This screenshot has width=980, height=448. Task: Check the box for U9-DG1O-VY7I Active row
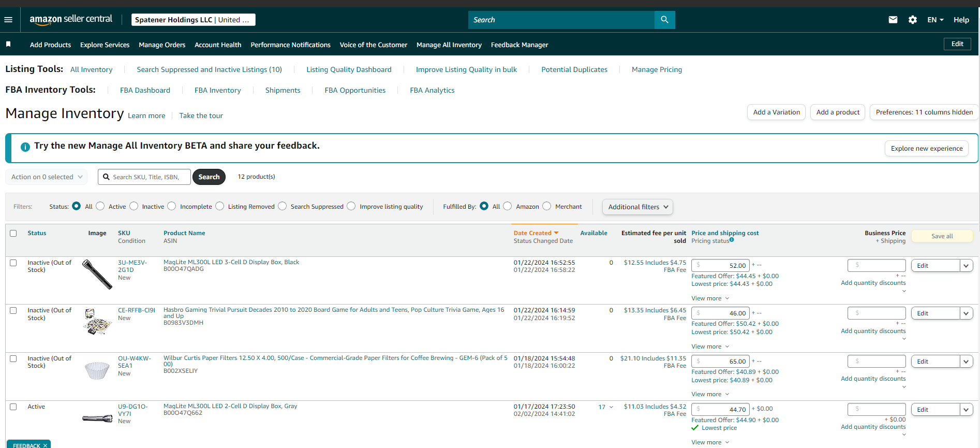tap(13, 407)
